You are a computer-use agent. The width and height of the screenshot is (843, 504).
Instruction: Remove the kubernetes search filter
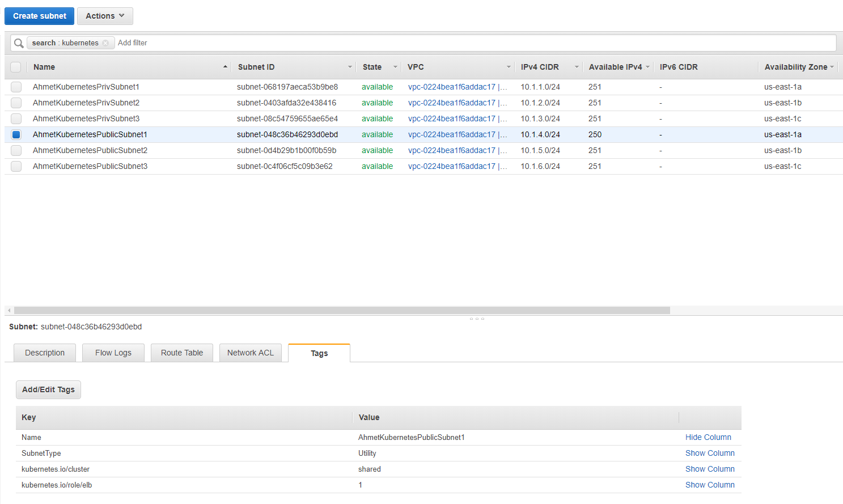click(x=105, y=43)
